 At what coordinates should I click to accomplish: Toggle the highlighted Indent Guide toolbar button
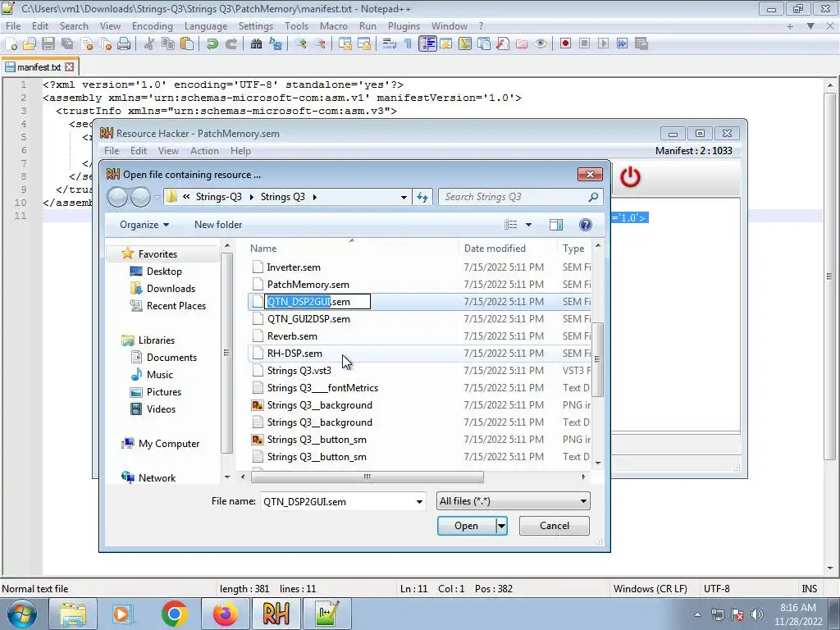(427, 44)
